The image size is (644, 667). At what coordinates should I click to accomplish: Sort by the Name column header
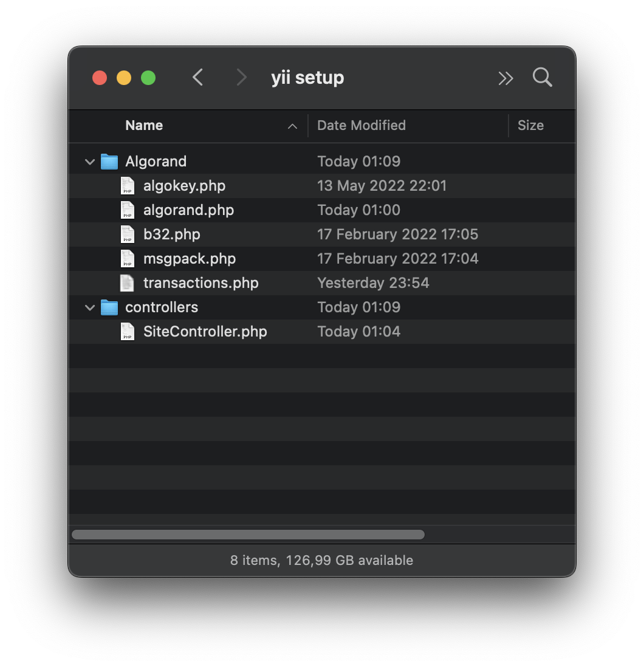pyautogui.click(x=144, y=126)
